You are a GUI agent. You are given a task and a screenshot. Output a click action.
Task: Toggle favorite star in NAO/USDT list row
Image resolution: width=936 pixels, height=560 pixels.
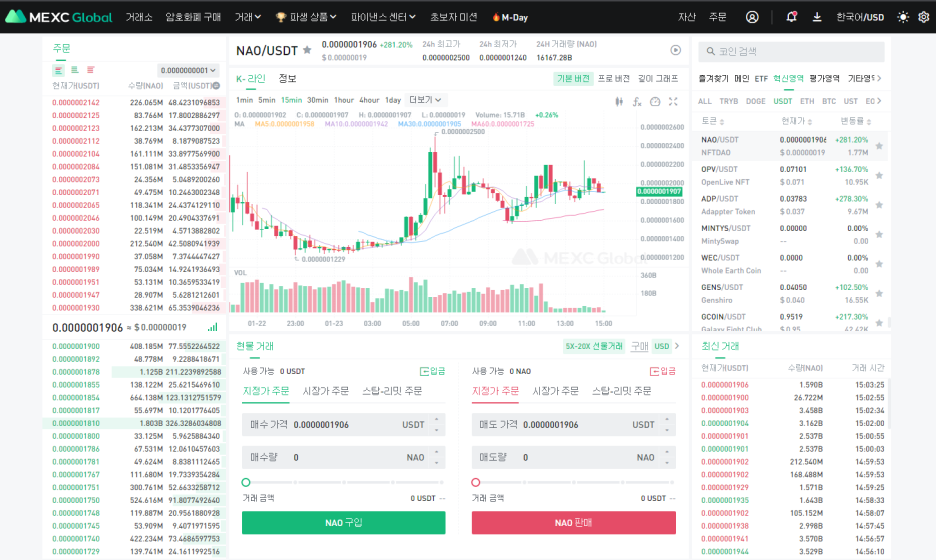tap(879, 146)
